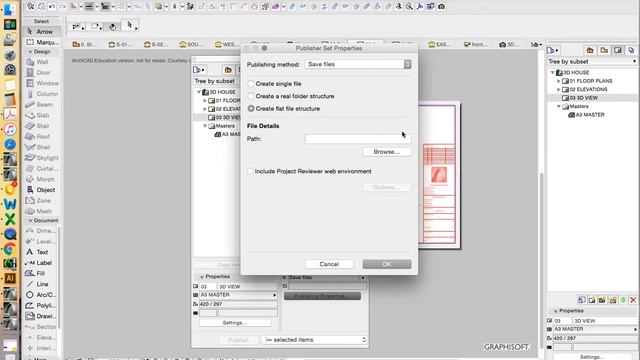The height and width of the screenshot is (360, 640).
Task: Select A3 MASTER in Navigator tree
Action: pos(587,115)
